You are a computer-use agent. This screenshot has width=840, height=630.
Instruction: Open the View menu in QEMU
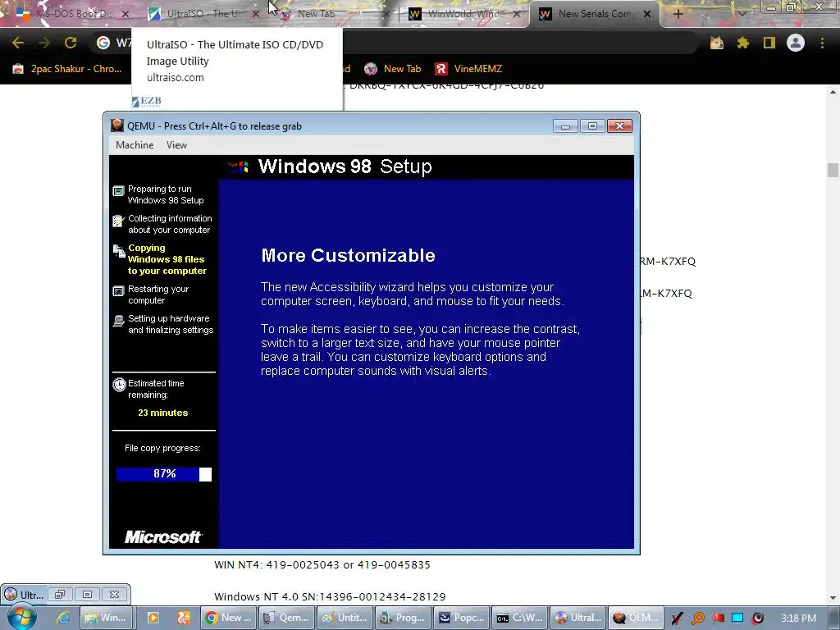point(176,145)
